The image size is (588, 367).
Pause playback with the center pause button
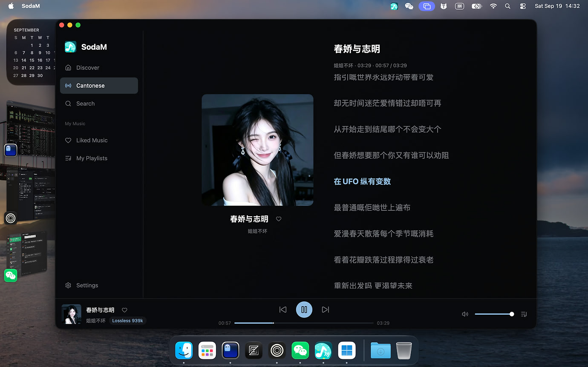click(304, 310)
